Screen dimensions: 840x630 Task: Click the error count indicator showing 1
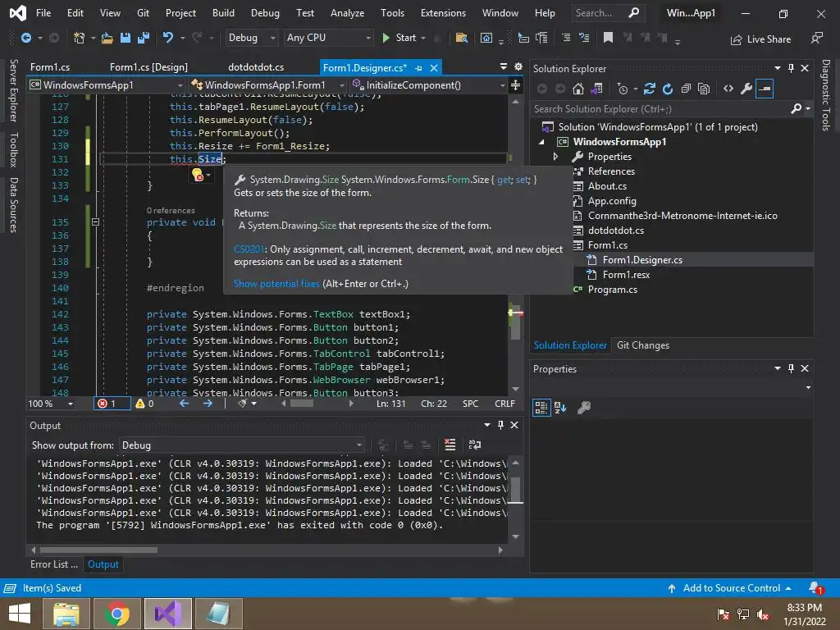point(112,404)
